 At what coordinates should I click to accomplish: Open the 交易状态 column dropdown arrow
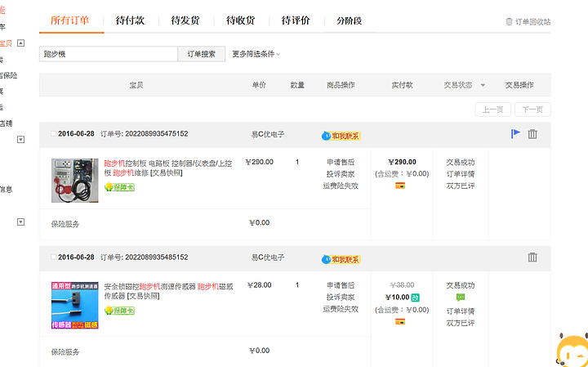[483, 85]
